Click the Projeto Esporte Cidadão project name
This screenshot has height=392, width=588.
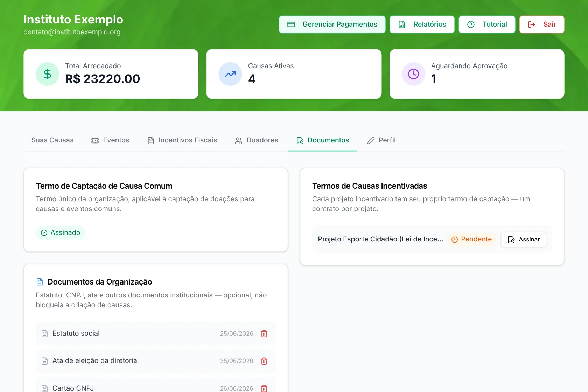coord(380,239)
